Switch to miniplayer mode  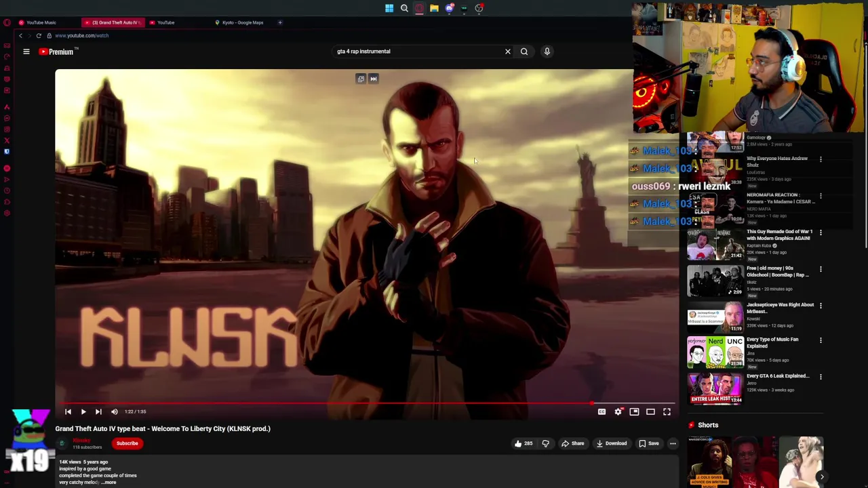[634, 411]
